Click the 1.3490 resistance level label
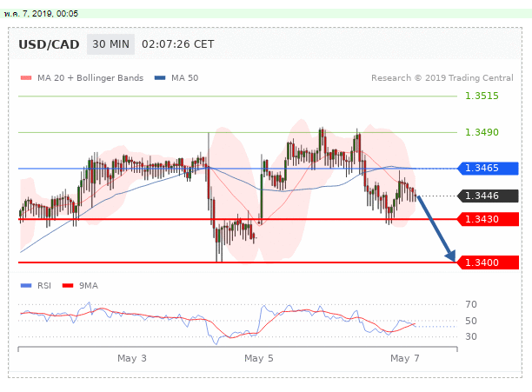The width and height of the screenshot is (532, 392). coord(482,132)
